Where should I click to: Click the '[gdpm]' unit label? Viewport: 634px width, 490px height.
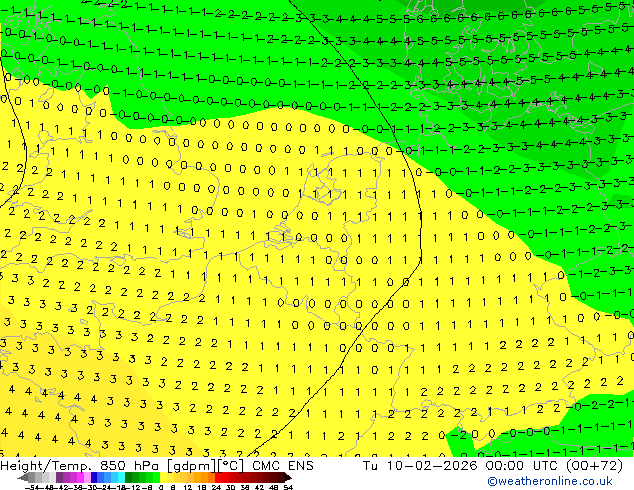tap(192, 466)
